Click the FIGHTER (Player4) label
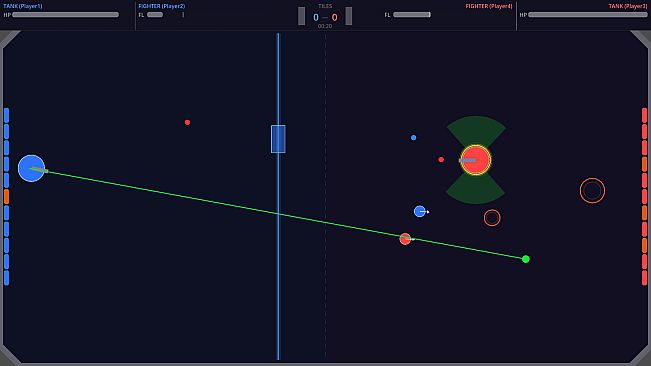Screen dimensions: 651x366 [x=489, y=6]
